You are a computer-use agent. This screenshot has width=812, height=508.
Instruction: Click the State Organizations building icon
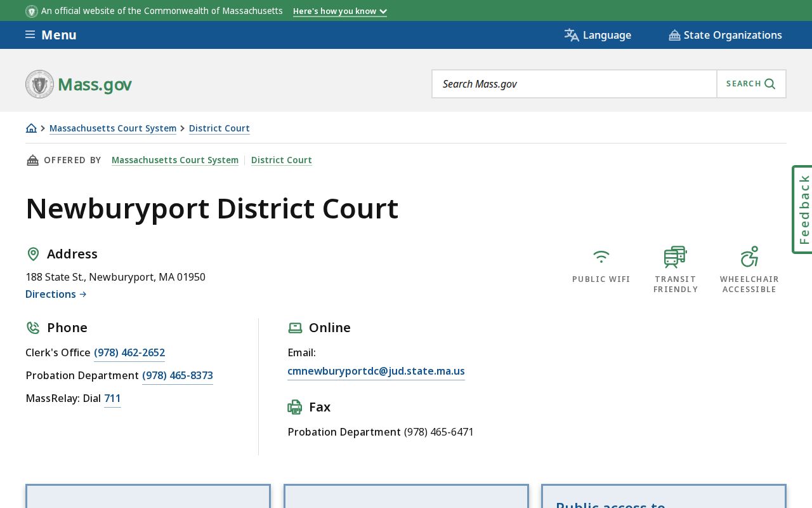click(674, 35)
